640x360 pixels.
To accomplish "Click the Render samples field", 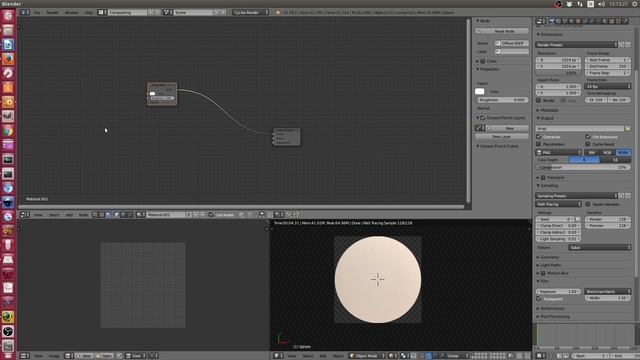I will click(x=608, y=219).
